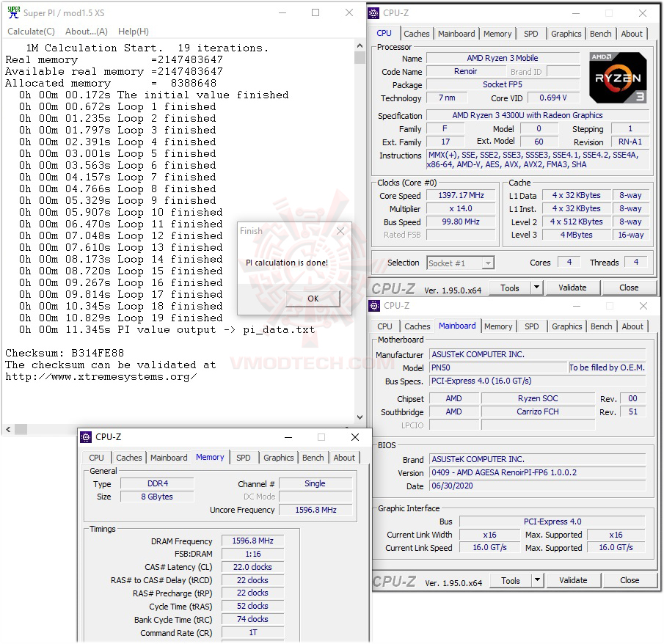Click the Super PI app icon in title bar
664x644 pixels.
(x=13, y=12)
